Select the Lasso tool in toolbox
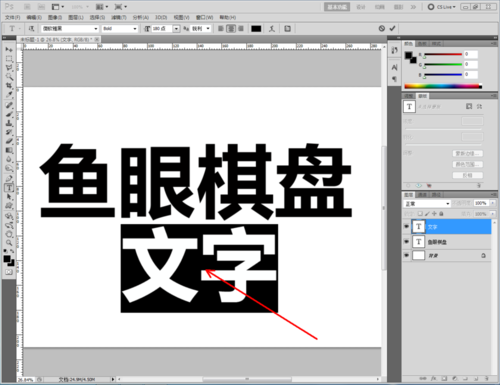This screenshot has width=500, height=385. coord(9,68)
